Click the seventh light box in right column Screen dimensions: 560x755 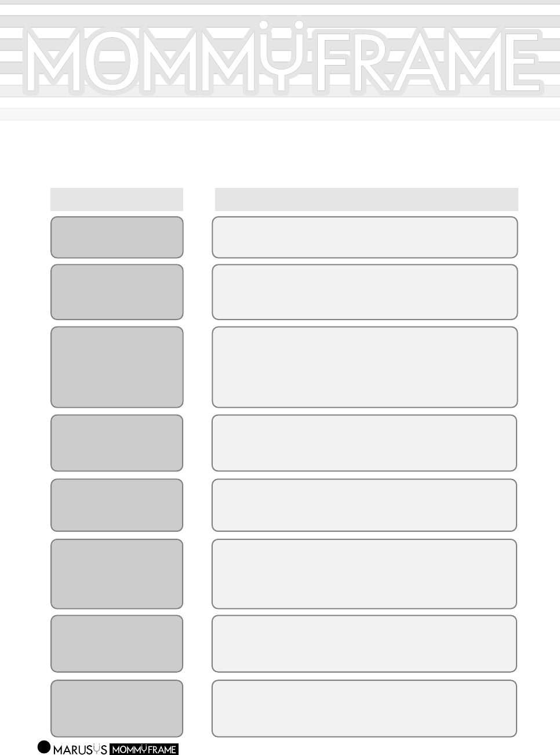[x=365, y=643]
